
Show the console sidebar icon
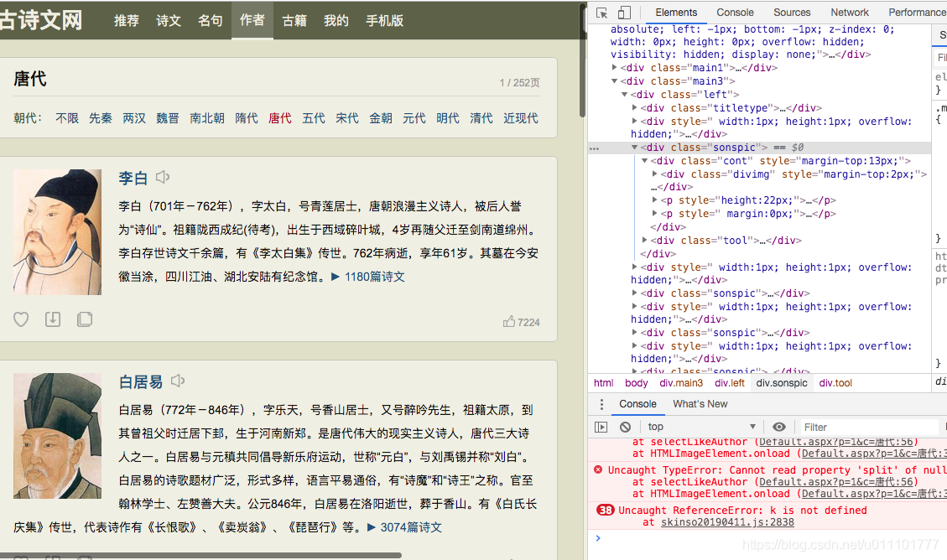pos(601,427)
